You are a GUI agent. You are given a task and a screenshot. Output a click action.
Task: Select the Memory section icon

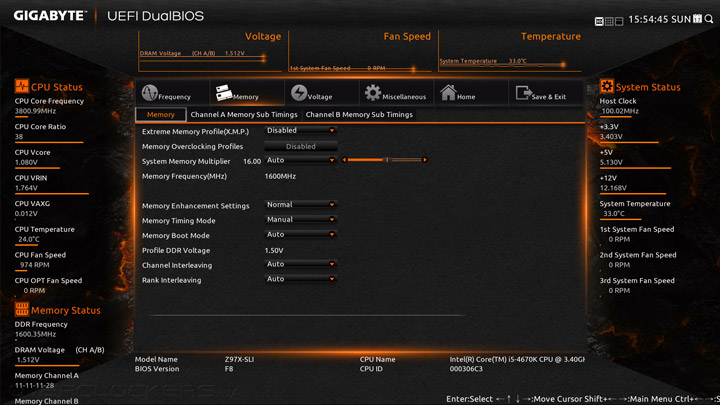(224, 93)
